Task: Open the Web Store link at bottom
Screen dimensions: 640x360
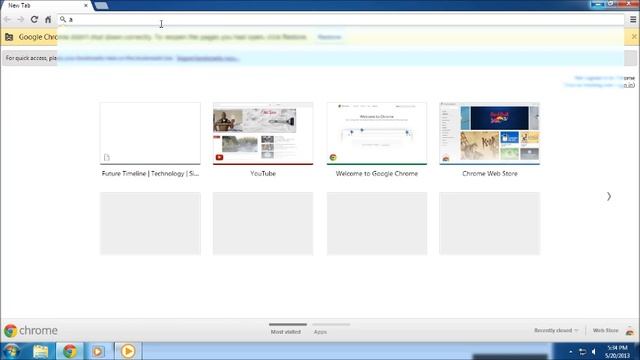Action: coord(605,330)
